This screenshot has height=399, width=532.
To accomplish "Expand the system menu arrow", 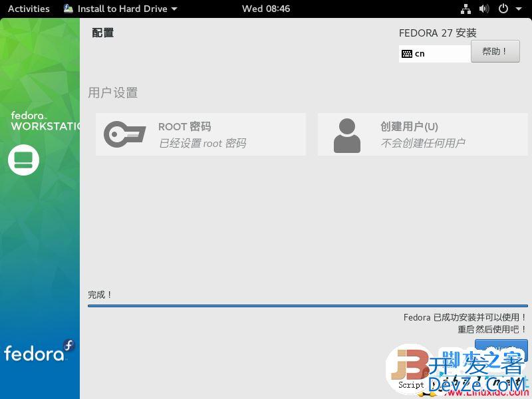I will pos(519,9).
